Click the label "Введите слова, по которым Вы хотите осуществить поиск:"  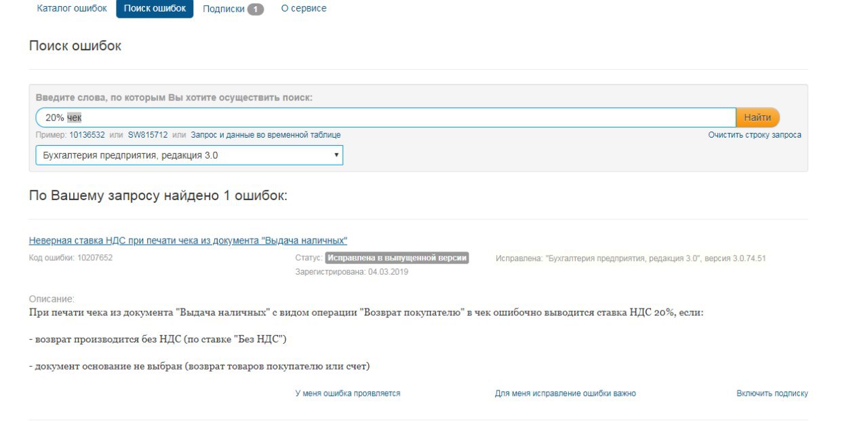pos(174,98)
